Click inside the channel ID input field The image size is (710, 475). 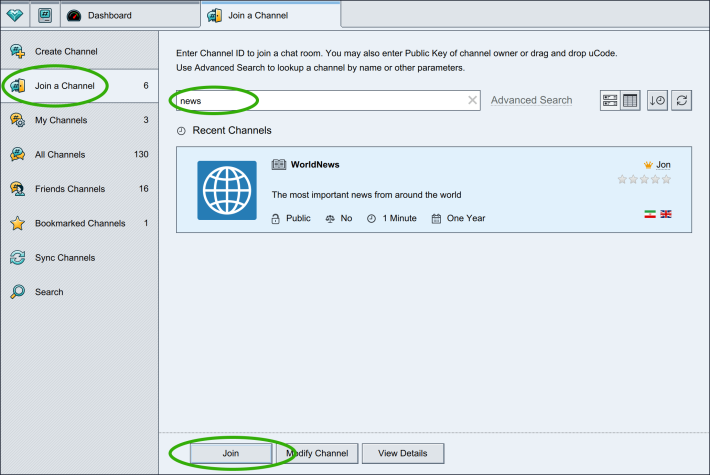[321, 101]
